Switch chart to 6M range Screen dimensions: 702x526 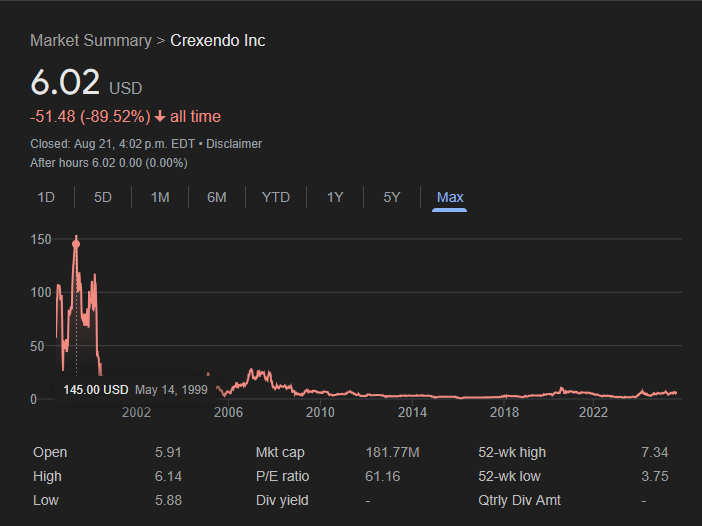(217, 197)
